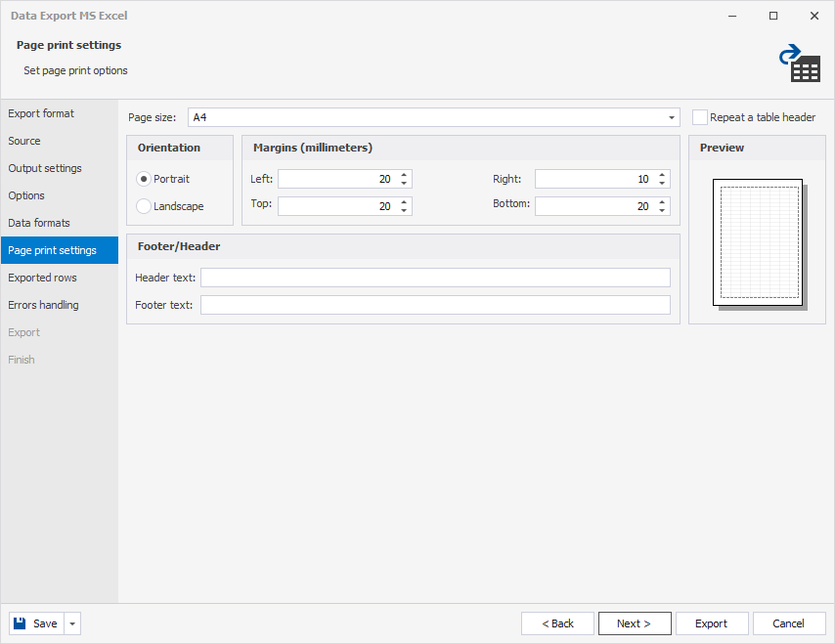The image size is (835, 644).
Task: Decrease the Right margin using its stepper
Action: coord(661,183)
